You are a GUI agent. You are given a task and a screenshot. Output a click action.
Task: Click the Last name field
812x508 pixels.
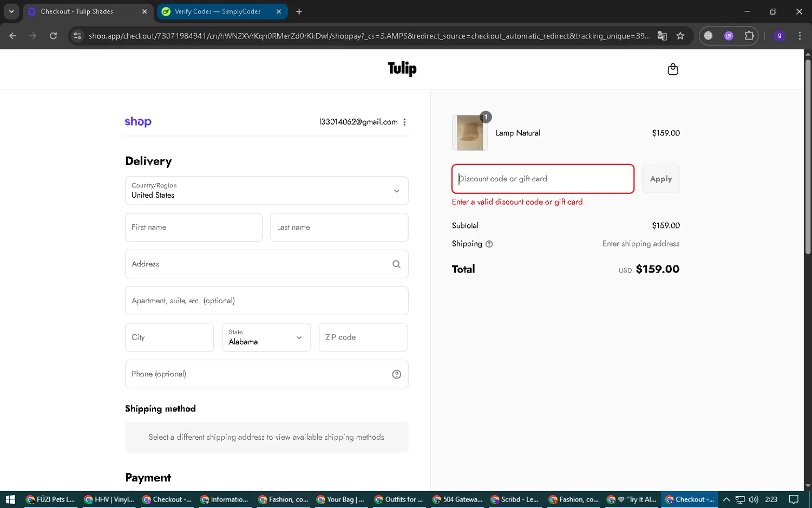click(339, 227)
